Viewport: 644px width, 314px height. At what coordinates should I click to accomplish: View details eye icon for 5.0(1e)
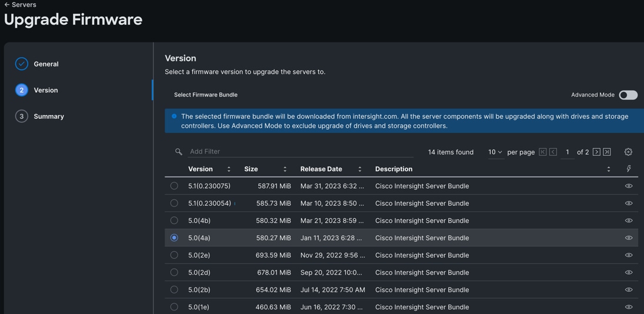[x=628, y=306]
